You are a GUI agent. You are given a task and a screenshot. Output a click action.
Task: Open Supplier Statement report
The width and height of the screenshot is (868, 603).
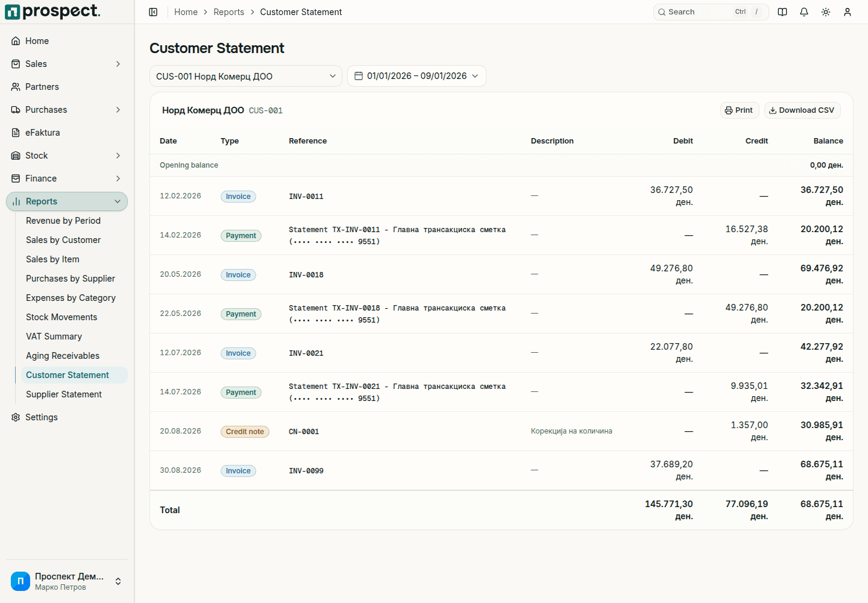[64, 394]
